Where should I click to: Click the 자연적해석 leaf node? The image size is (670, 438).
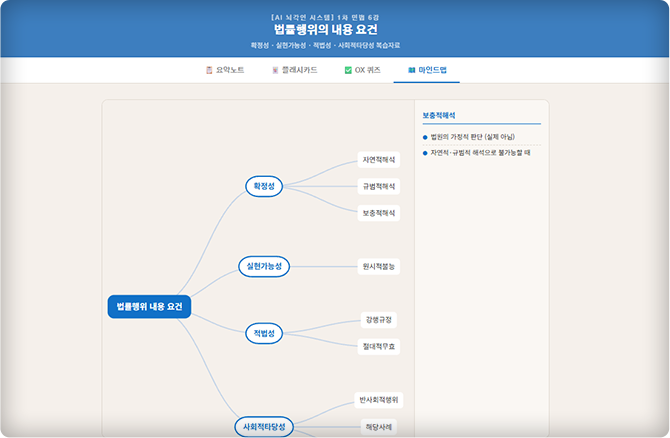(379, 160)
